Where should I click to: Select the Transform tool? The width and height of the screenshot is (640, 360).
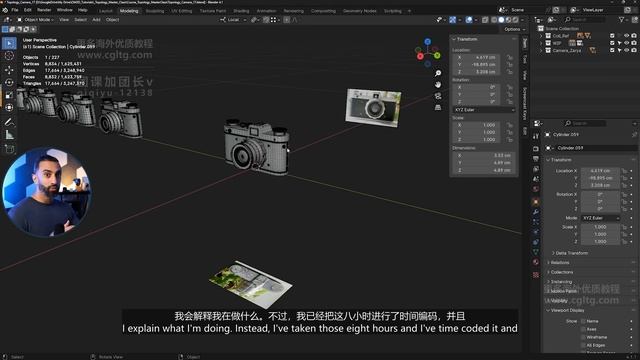click(x=9, y=107)
